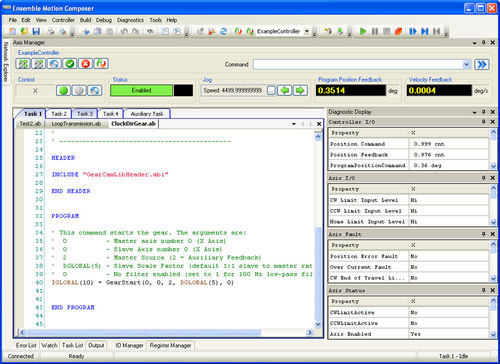The height and width of the screenshot is (364, 500).
Task: Jog axis in positive direction (right arrow)
Action: pos(300,90)
